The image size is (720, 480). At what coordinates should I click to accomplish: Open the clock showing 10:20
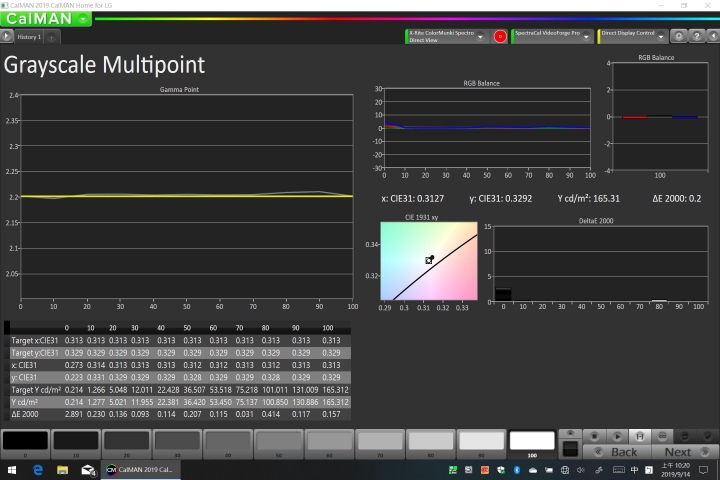(x=675, y=470)
